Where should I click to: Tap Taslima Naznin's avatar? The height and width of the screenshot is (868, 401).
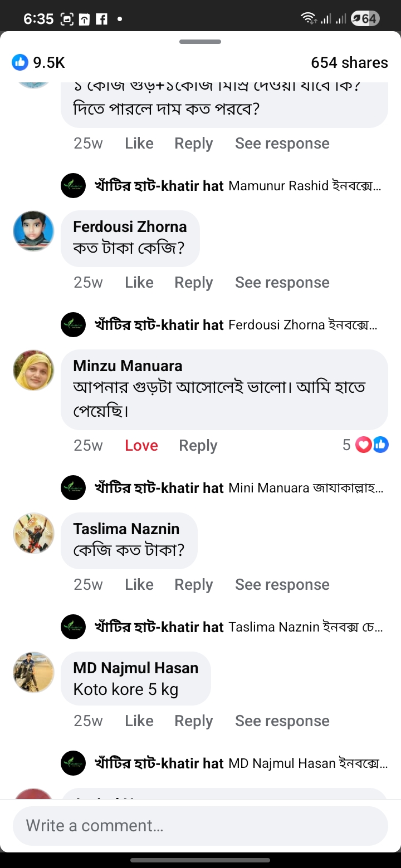pos(33,533)
